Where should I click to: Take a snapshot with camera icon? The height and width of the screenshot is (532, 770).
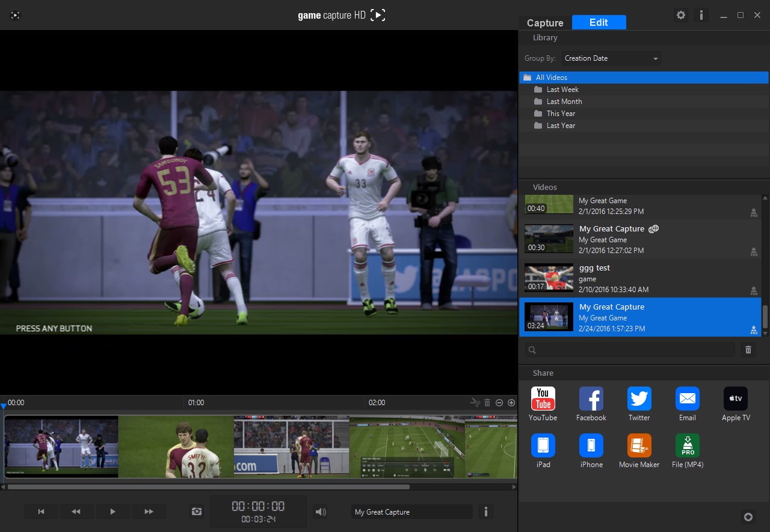click(x=197, y=512)
